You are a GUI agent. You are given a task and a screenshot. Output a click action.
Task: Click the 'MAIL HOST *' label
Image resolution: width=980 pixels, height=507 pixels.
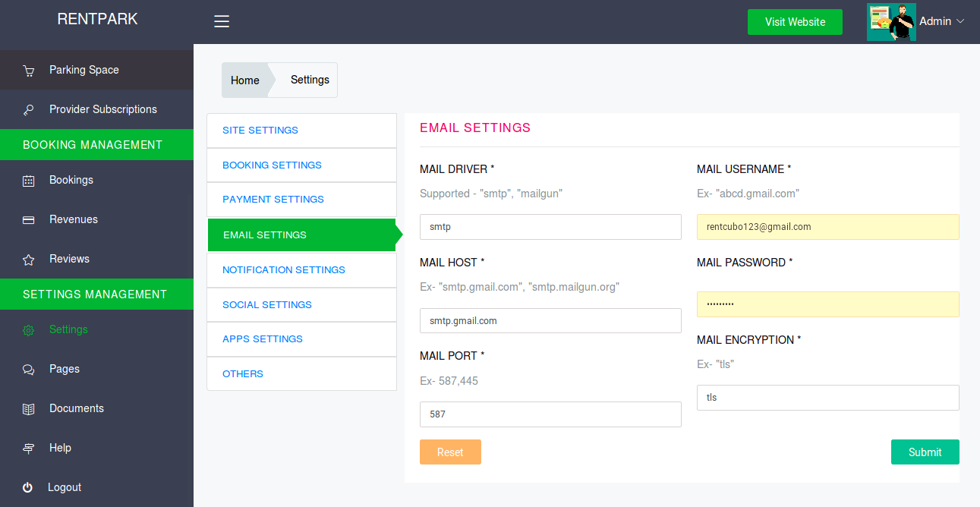[452, 263]
